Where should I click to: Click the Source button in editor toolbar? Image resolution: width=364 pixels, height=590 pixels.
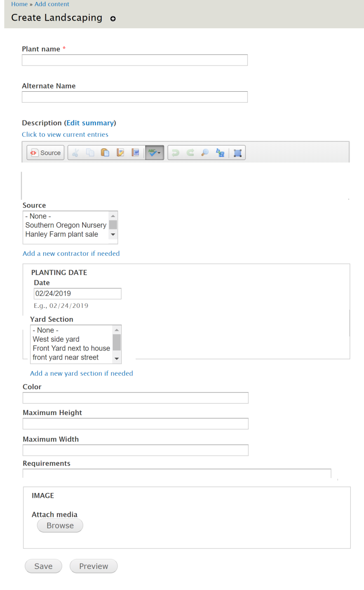[45, 153]
